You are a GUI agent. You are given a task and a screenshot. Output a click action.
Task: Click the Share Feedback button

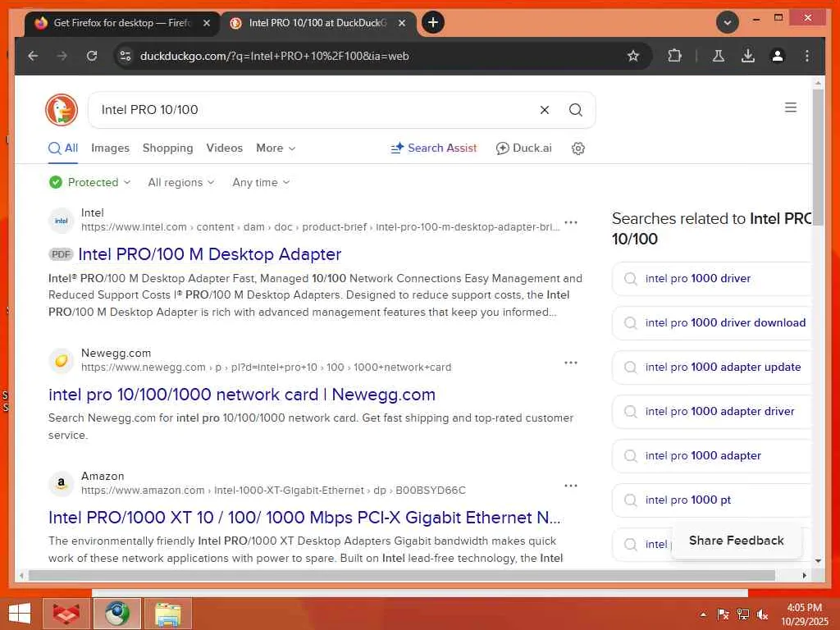tap(737, 541)
